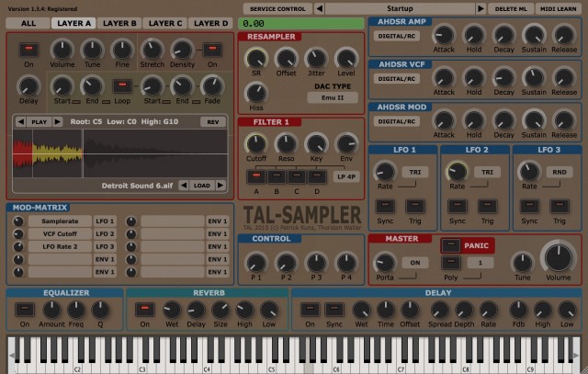Toggle the sample Loop switch
The height and width of the screenshot is (374, 588).
119,85
